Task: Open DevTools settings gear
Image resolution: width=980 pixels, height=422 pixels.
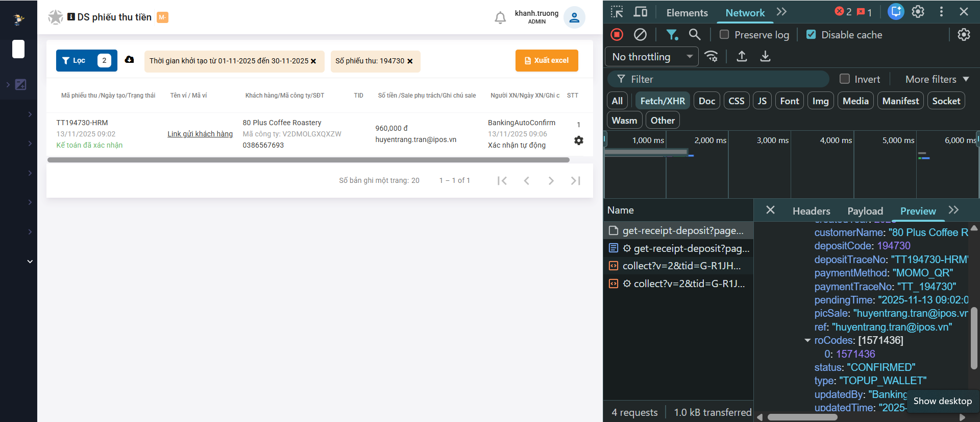Action: (x=918, y=11)
